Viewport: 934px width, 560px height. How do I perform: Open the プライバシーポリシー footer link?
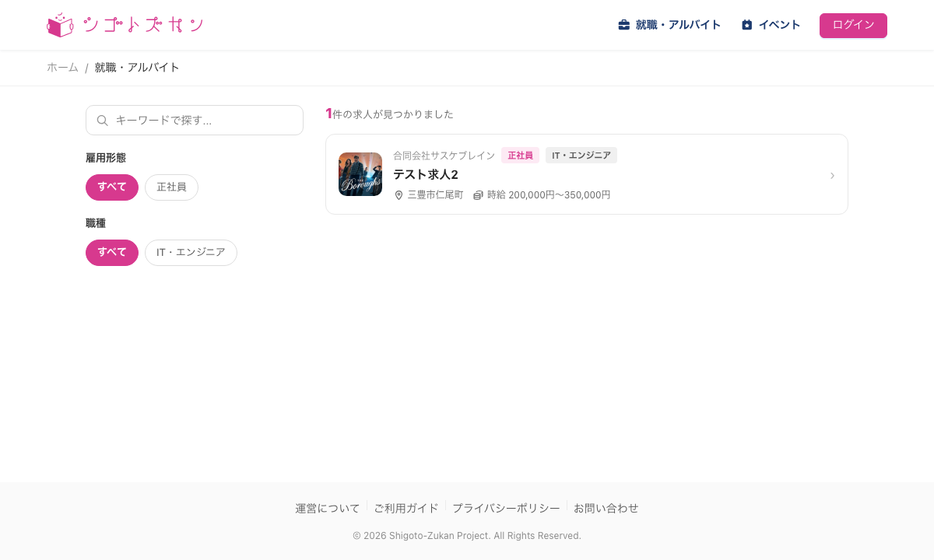pos(506,509)
